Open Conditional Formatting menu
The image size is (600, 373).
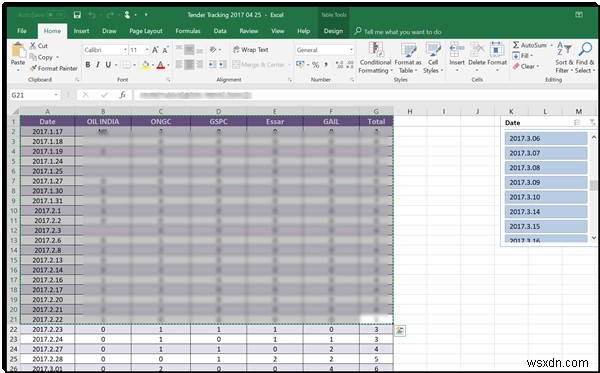point(375,58)
